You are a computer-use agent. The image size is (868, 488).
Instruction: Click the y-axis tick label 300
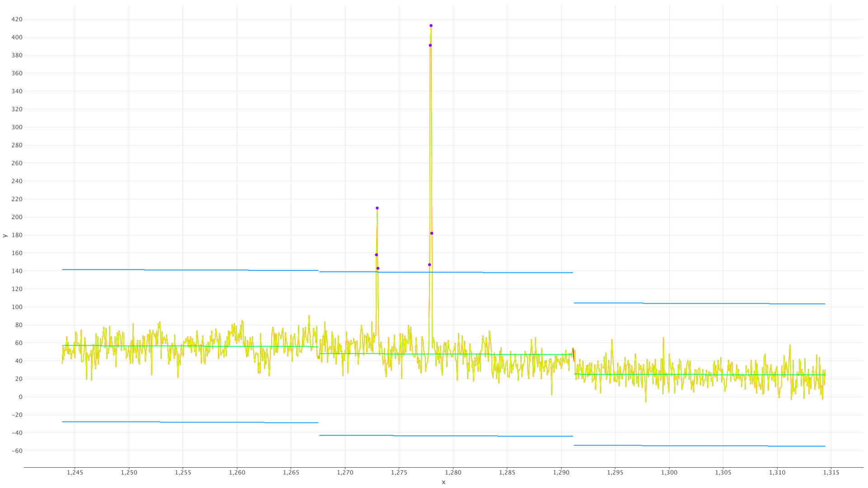click(17, 127)
